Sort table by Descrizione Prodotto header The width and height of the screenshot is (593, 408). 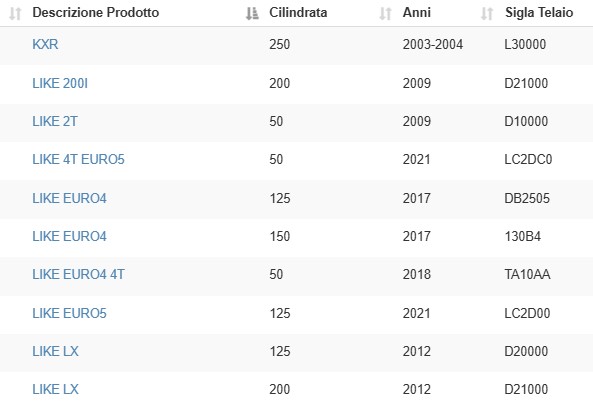tap(96, 12)
